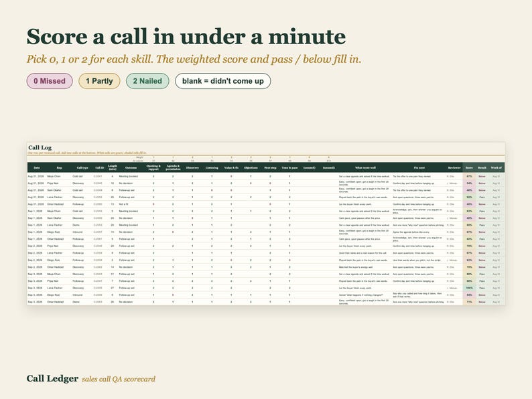Click the 'Agree the agenda before discovery' cell
This screenshot has height=399, width=532.
click(411, 232)
